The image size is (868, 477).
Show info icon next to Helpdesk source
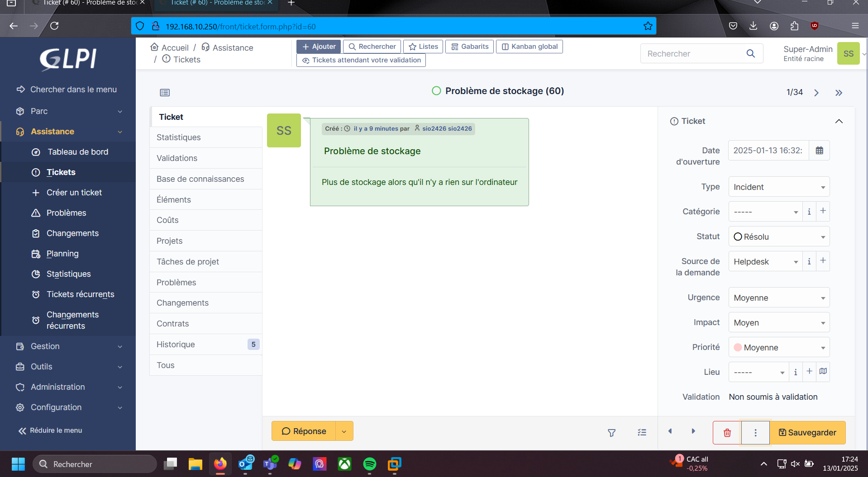pos(809,261)
